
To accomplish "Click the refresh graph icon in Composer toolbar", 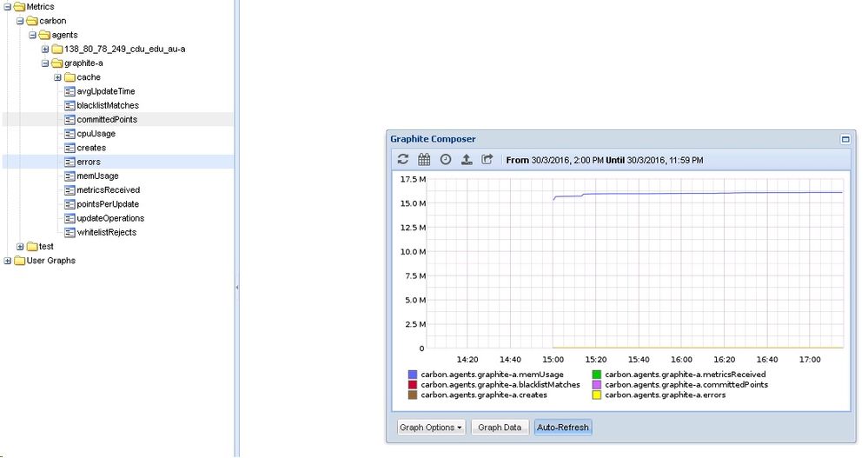I will (x=403, y=160).
